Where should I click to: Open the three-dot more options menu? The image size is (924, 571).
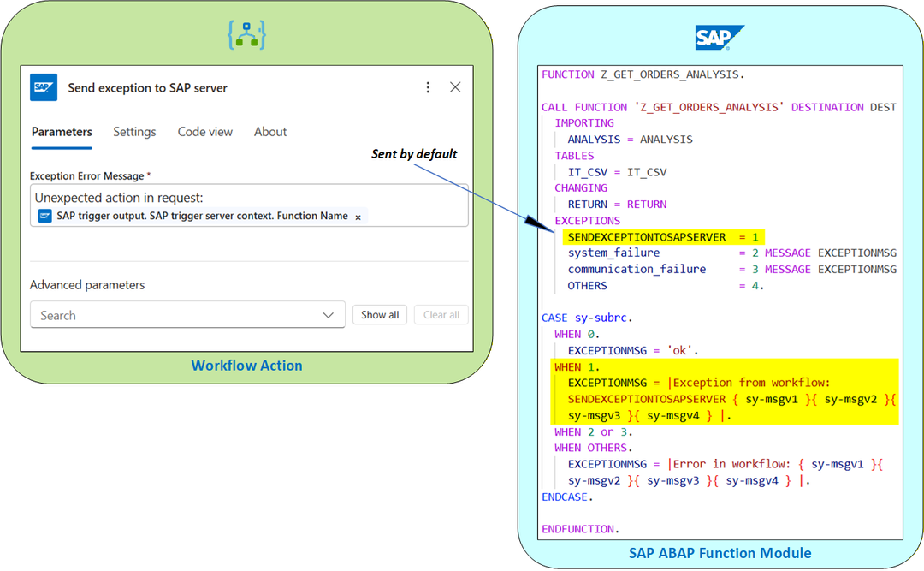428,87
